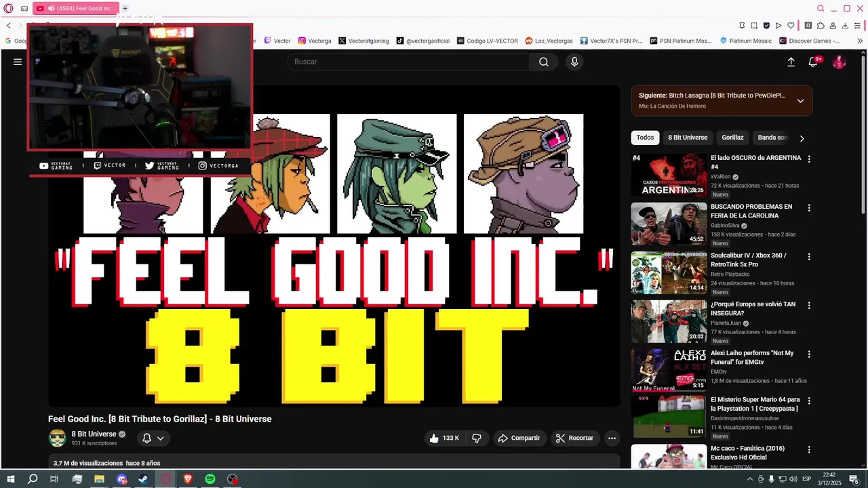
Task: Select the Banda sonora filter chip
Action: click(772, 138)
